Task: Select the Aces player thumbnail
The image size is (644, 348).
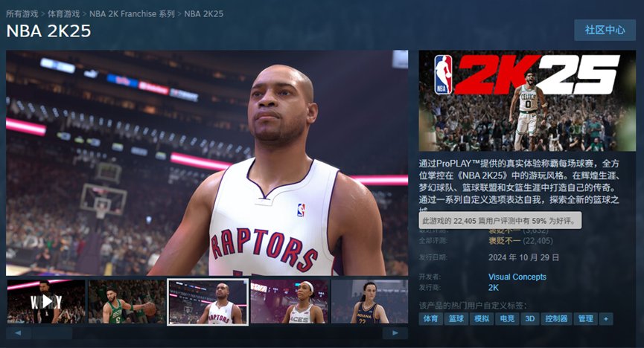Action: [x=290, y=302]
